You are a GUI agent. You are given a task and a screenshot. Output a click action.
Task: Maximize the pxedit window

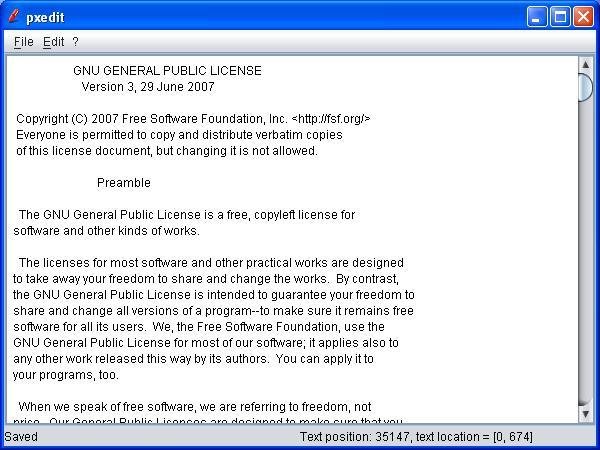tap(560, 17)
